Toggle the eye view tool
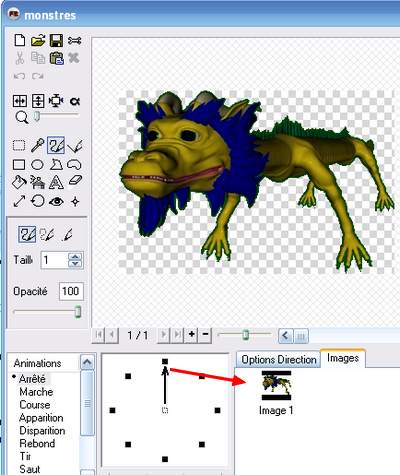The width and height of the screenshot is (400, 475). 56,201
